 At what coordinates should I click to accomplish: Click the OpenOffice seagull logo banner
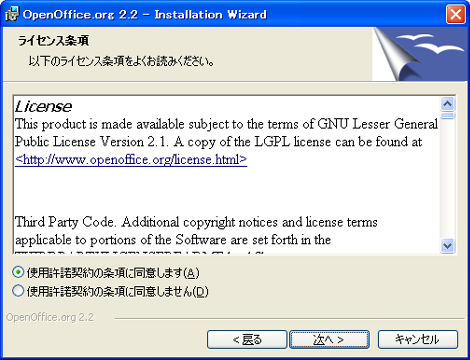pyautogui.click(x=420, y=54)
